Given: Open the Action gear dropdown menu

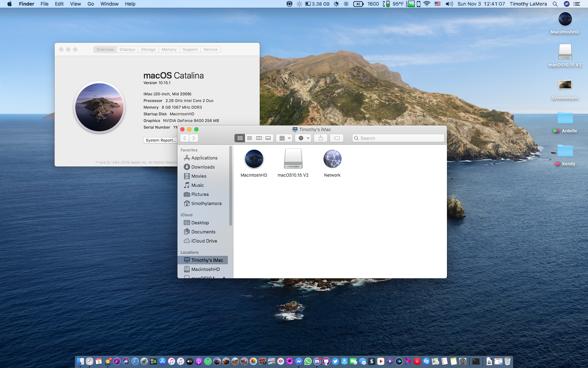Looking at the screenshot, I should coord(303,138).
